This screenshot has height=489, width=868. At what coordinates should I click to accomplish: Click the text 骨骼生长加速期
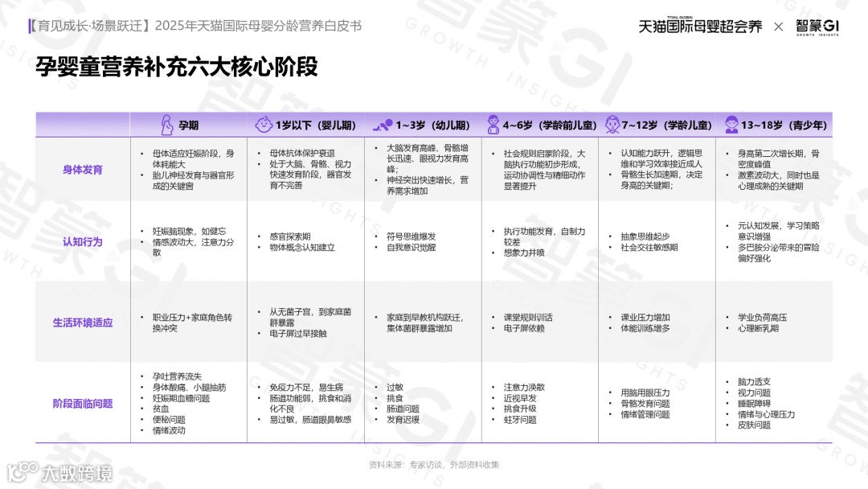tap(649, 175)
